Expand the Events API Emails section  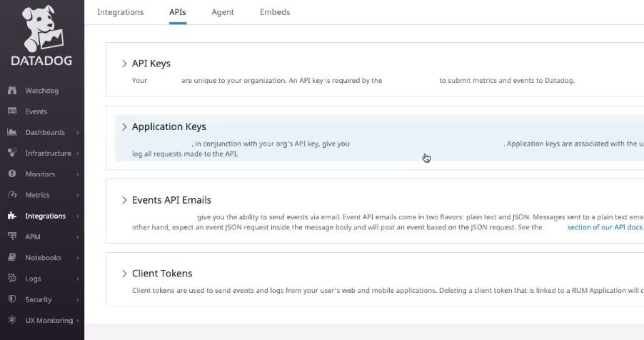pyautogui.click(x=124, y=200)
